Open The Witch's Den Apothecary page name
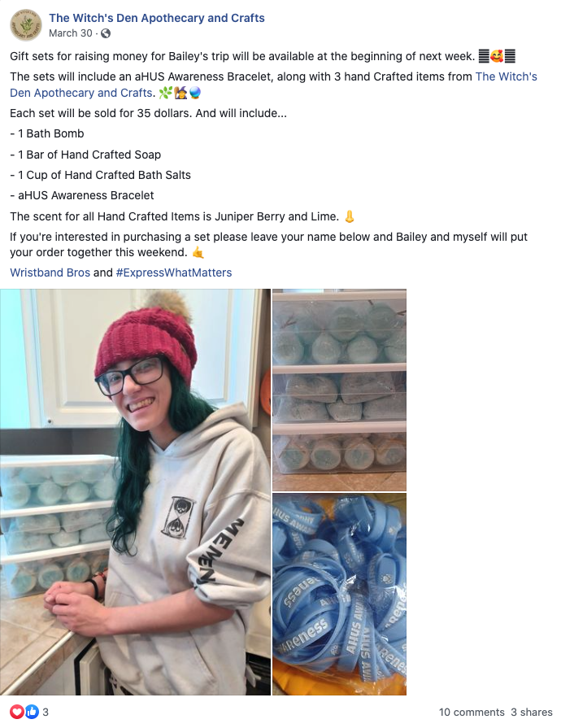The height and width of the screenshot is (728, 561). 157,18
